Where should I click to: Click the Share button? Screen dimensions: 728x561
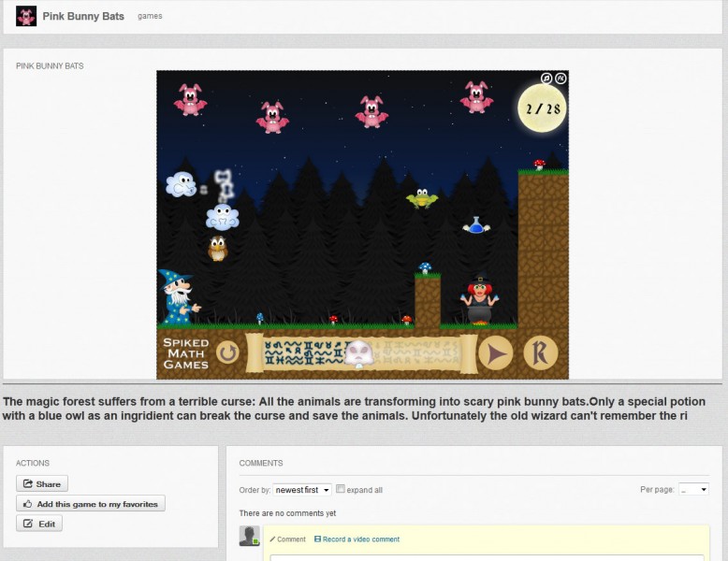point(42,483)
